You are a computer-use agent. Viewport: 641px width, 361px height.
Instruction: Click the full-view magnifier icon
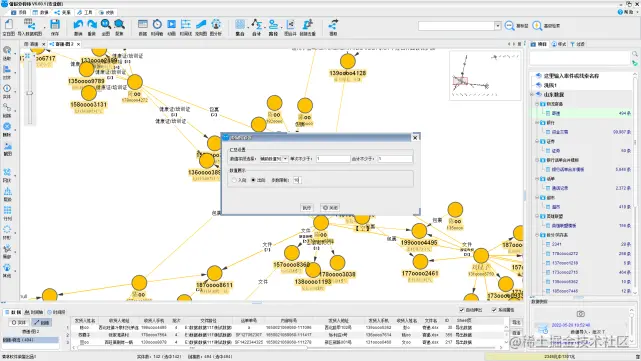[105, 25]
